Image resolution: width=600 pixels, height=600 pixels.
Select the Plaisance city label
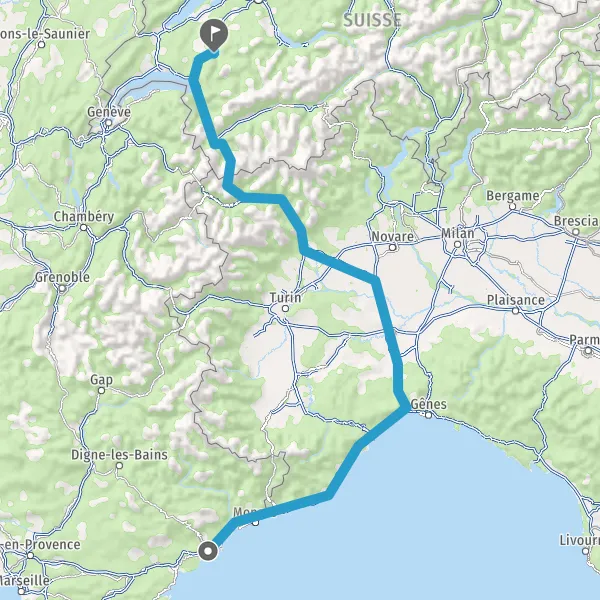point(515,300)
